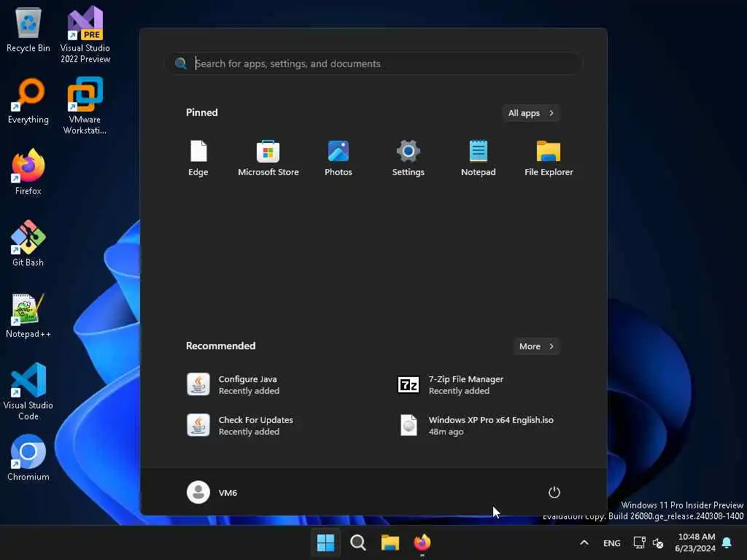Select Visual Studio 2022 Preview desktop shortcut

(85, 35)
